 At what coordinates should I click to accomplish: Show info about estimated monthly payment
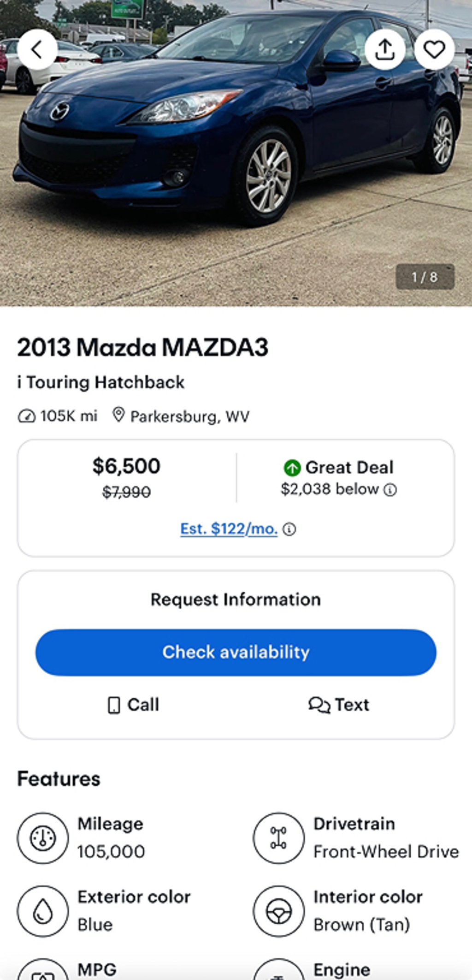[x=289, y=529]
